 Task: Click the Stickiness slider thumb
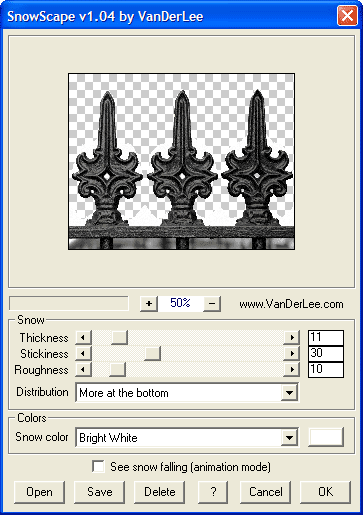point(152,353)
